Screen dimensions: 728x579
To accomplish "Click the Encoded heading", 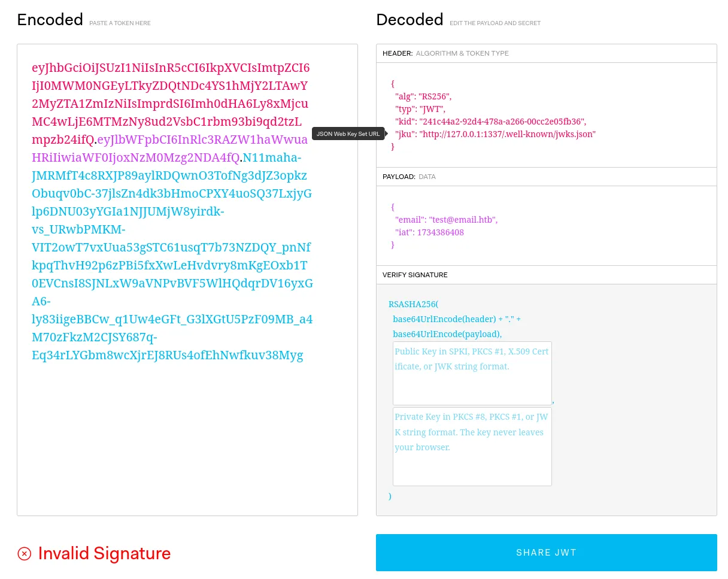I will 50,20.
